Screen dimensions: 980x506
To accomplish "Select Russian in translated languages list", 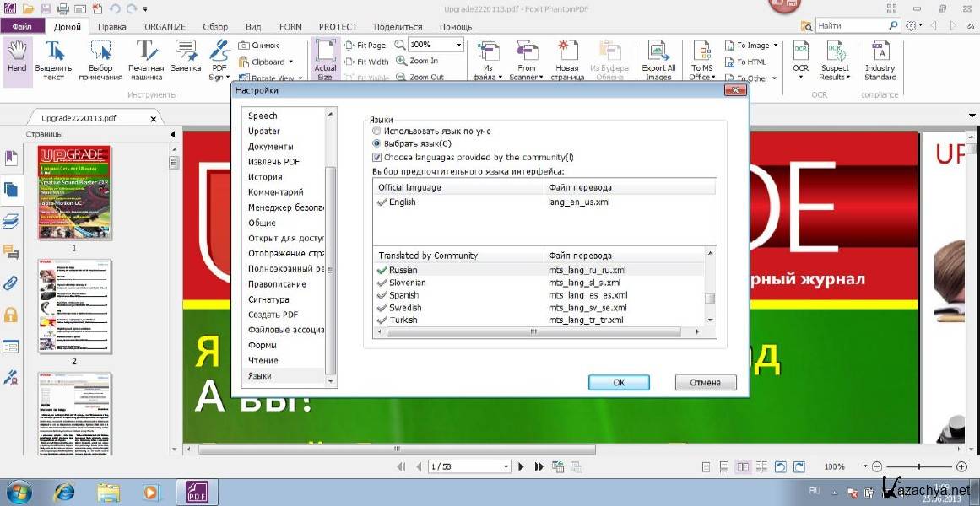I will [403, 270].
